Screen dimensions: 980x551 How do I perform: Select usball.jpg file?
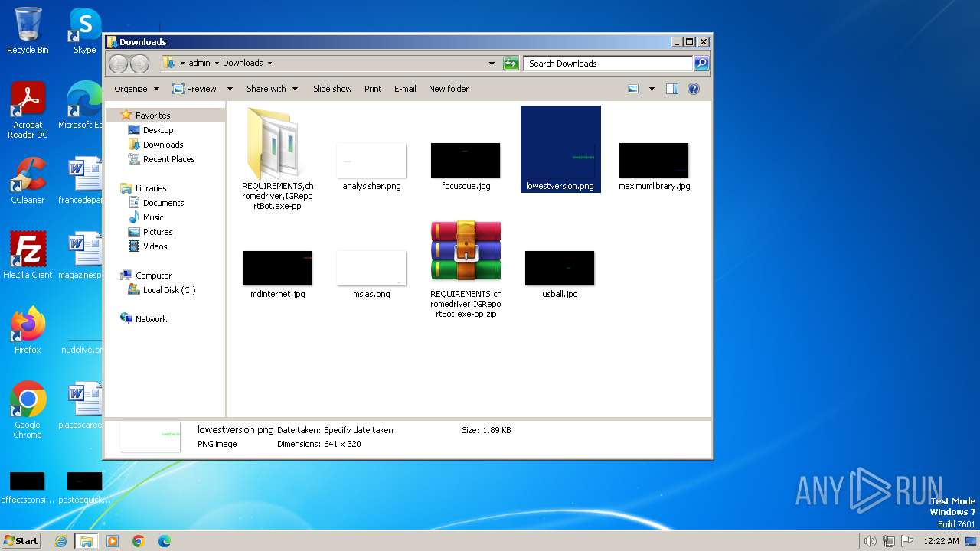pyautogui.click(x=560, y=275)
